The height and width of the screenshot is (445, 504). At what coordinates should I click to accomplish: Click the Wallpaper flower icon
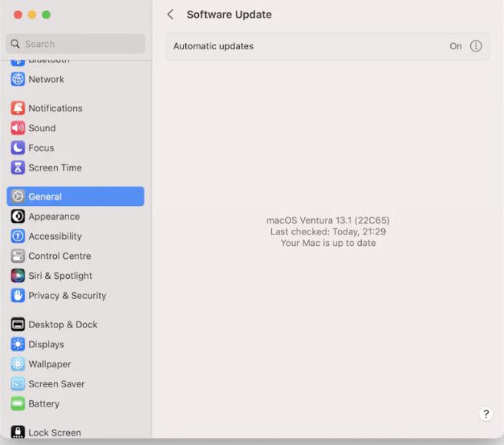[x=18, y=364]
